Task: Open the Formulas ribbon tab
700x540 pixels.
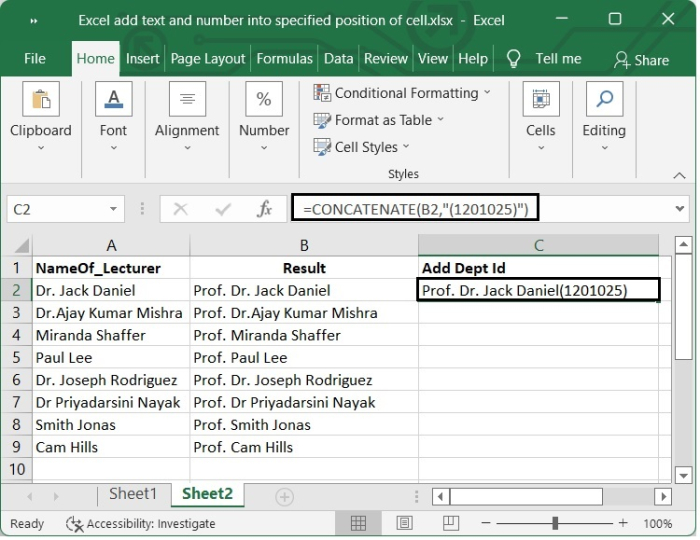Action: tap(285, 59)
